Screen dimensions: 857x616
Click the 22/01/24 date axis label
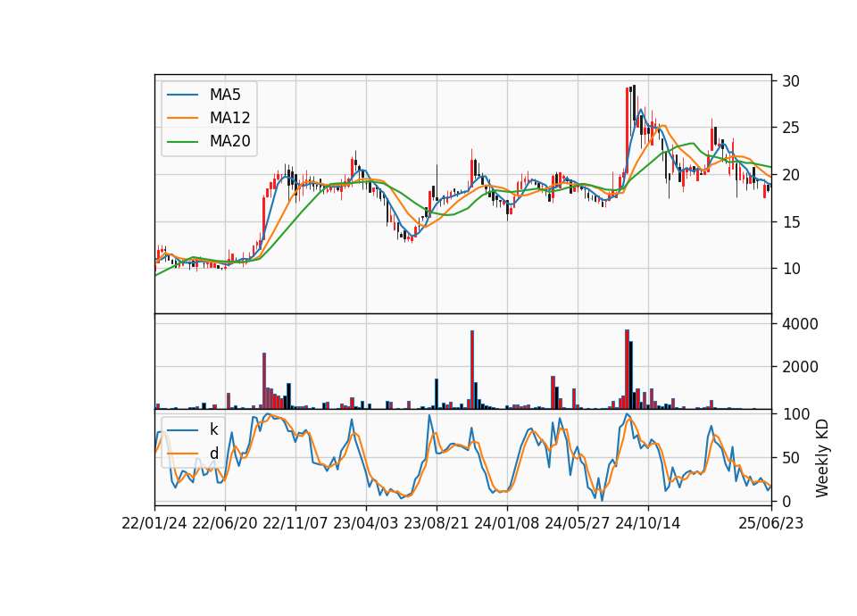(x=154, y=524)
